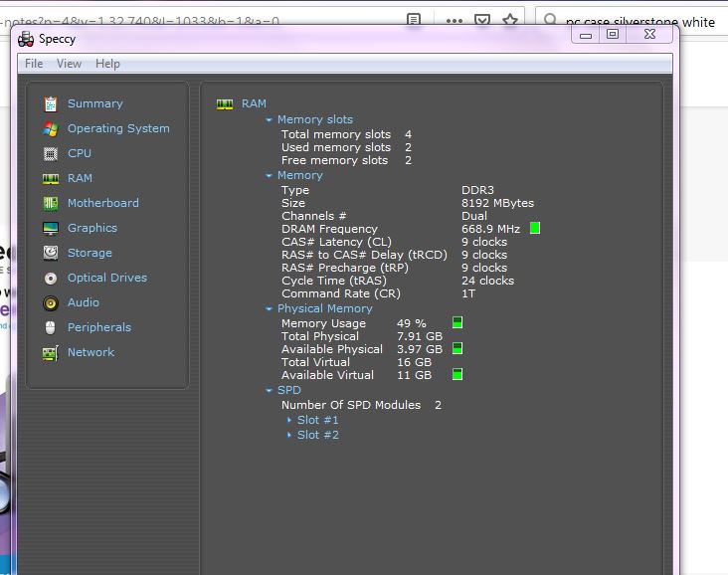Click the browser bookmark star icon
The width and height of the screenshot is (728, 575).
(510, 20)
